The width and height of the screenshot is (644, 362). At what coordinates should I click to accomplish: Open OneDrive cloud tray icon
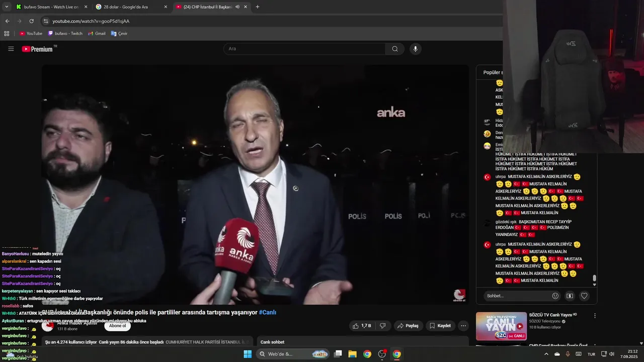[557, 354]
